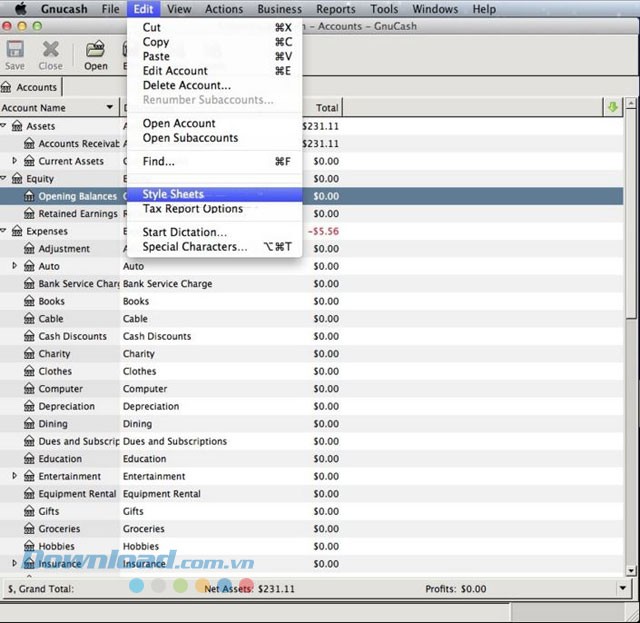Open the Reports menu
The height and width of the screenshot is (623, 640).
click(x=335, y=9)
